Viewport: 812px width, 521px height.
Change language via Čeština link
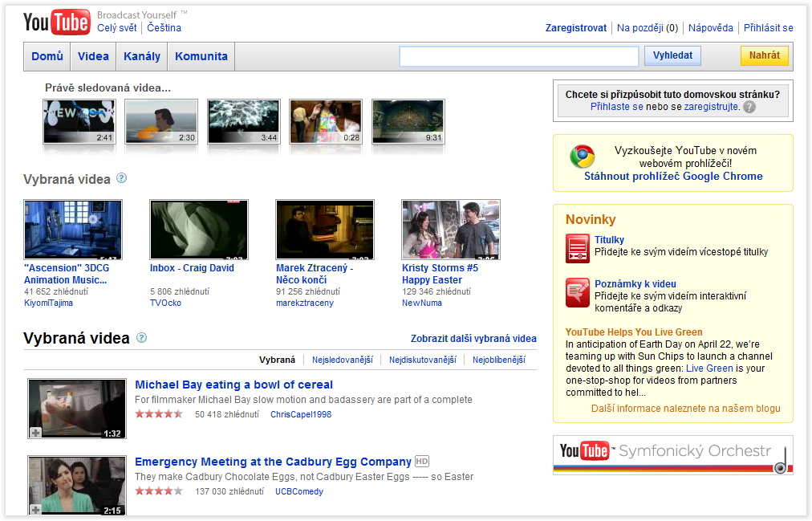pos(164,28)
